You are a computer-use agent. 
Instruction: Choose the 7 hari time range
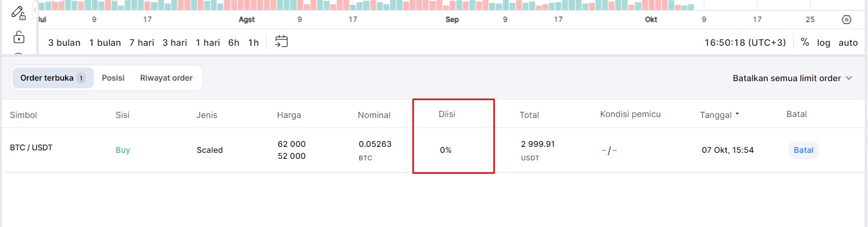142,43
